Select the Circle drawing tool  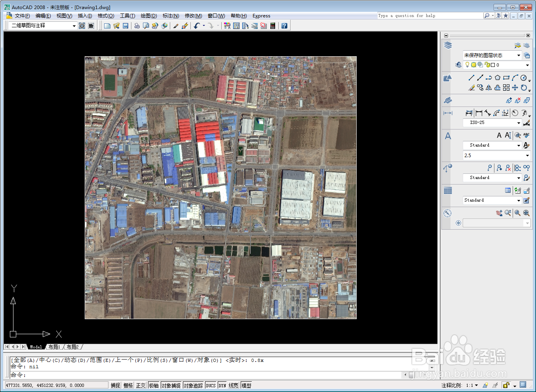coord(524,78)
